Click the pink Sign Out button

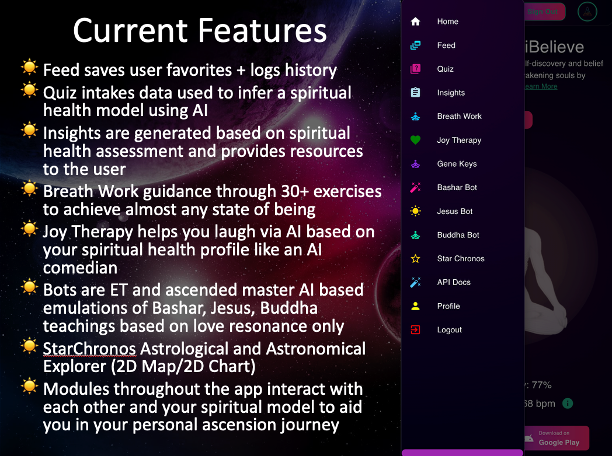[x=543, y=11]
